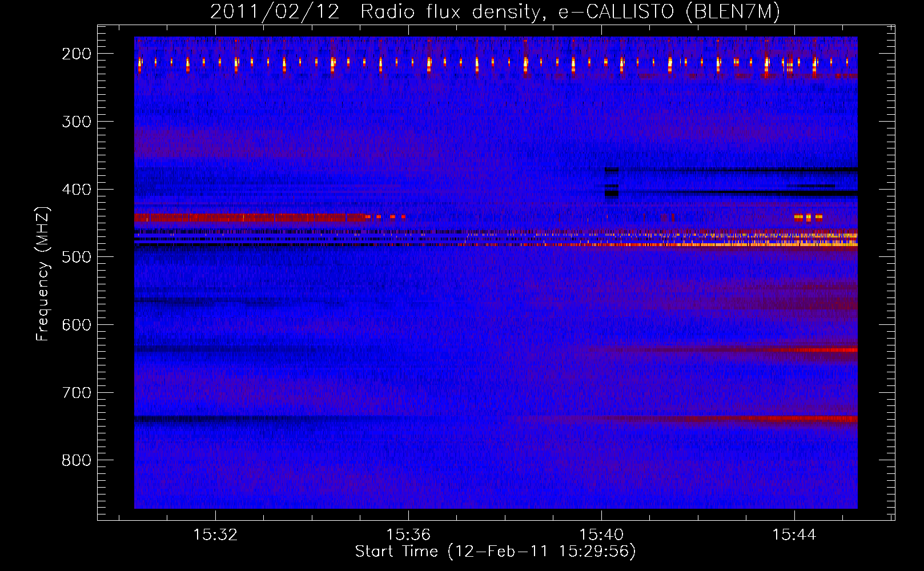This screenshot has height=571, width=924.
Task: Click the Frequency (MHZ) axis label
Action: 43,274
